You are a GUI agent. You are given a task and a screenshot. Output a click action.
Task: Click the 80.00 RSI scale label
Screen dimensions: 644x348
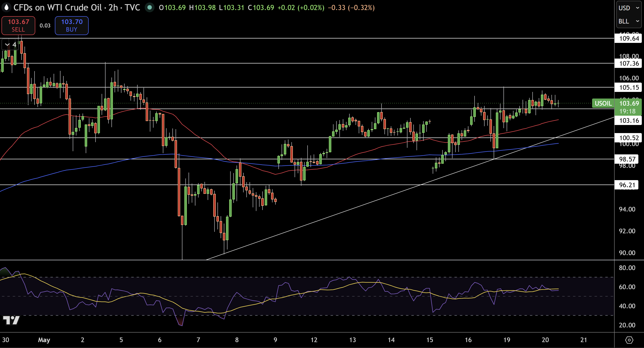point(627,268)
